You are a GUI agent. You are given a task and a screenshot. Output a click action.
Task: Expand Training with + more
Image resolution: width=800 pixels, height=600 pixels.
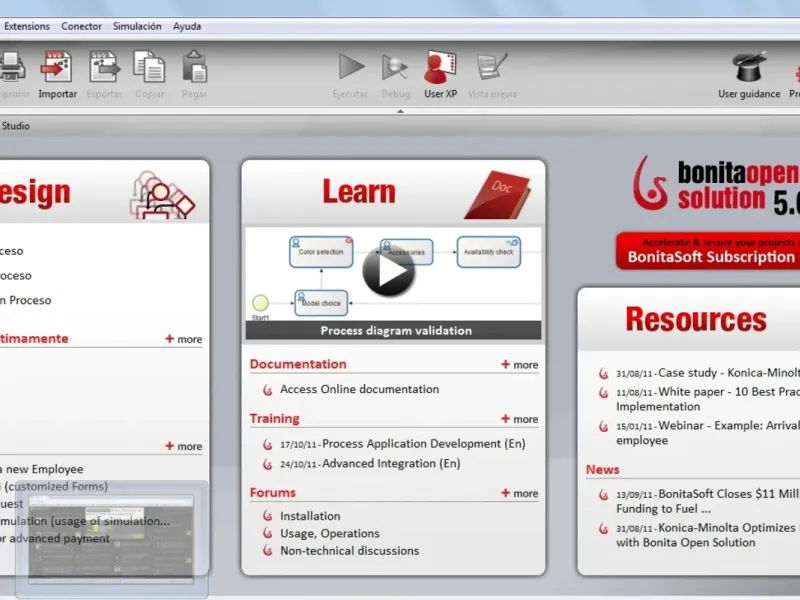(519, 419)
